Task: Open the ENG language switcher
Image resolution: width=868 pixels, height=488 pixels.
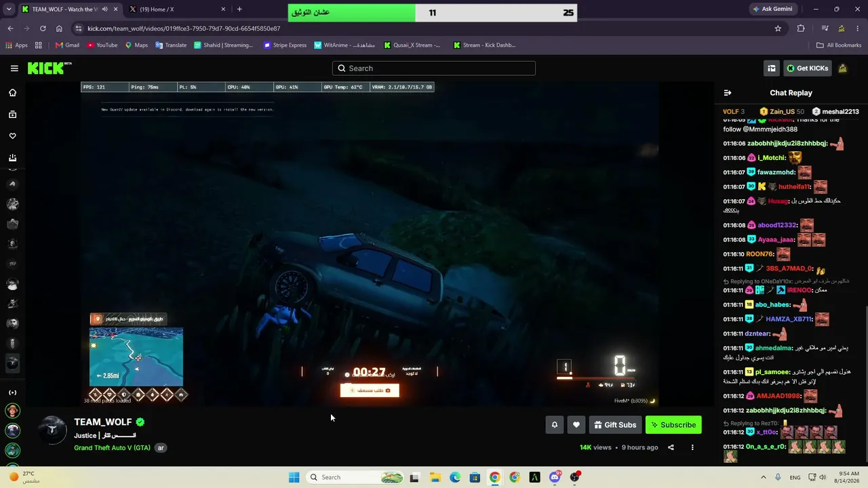Action: pos(795,477)
